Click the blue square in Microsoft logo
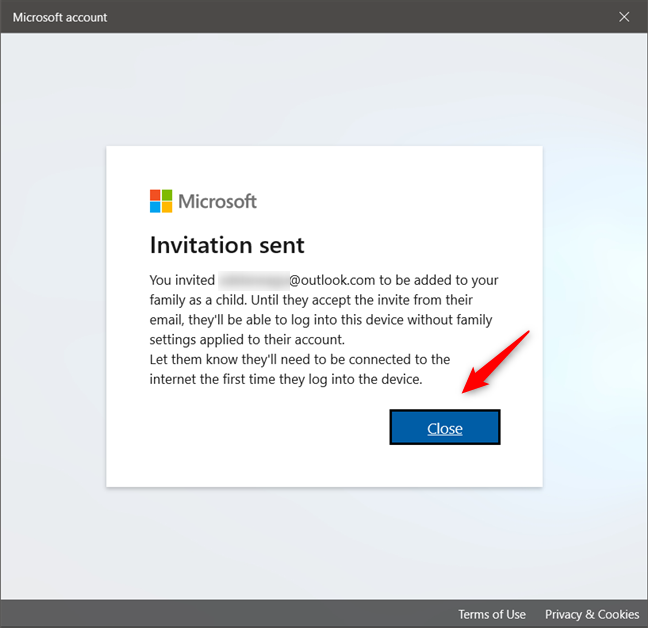The height and width of the screenshot is (628, 648). [155, 207]
